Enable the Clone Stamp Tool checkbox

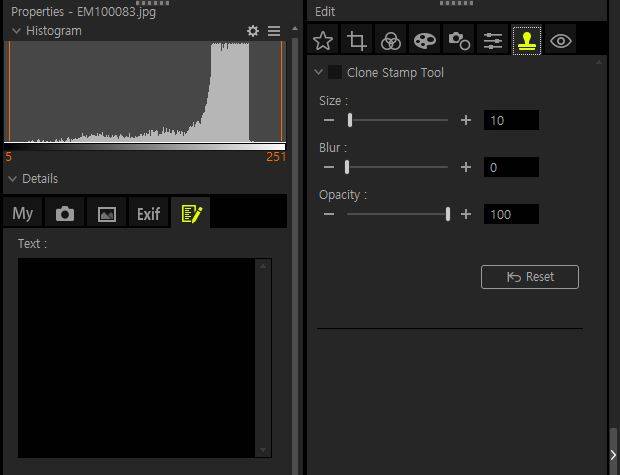[335, 73]
